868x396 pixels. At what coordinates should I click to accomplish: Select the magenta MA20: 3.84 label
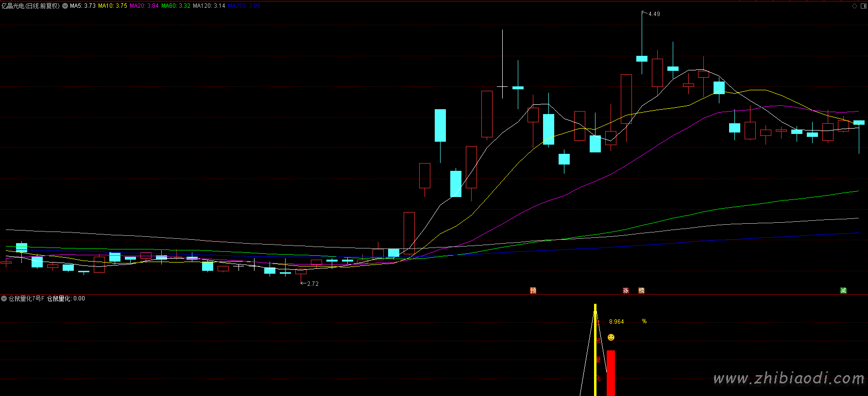tap(144, 6)
